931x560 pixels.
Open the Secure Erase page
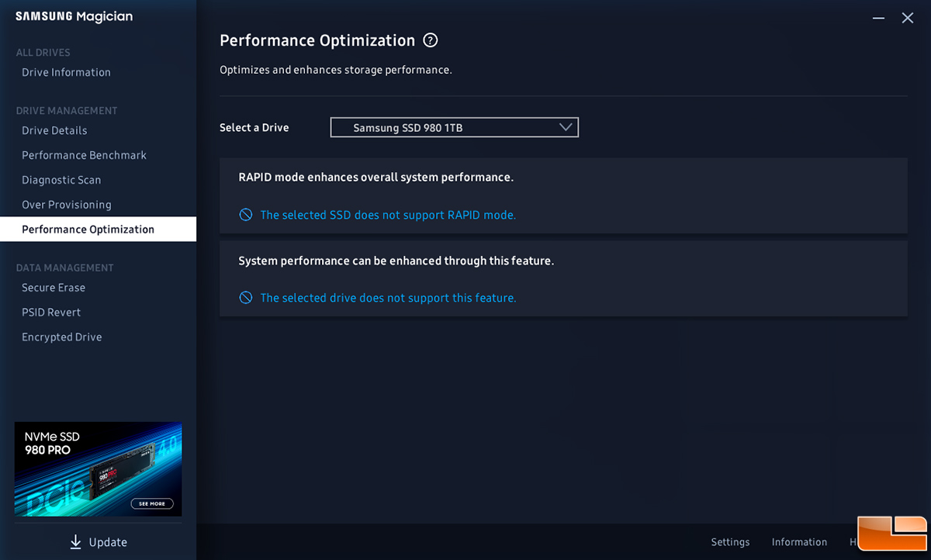[54, 288]
